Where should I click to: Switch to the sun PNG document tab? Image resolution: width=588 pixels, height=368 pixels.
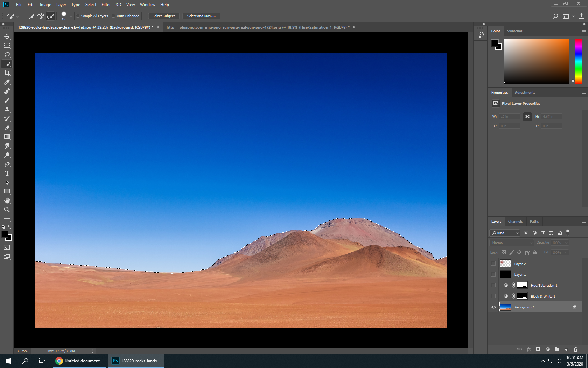(258, 27)
